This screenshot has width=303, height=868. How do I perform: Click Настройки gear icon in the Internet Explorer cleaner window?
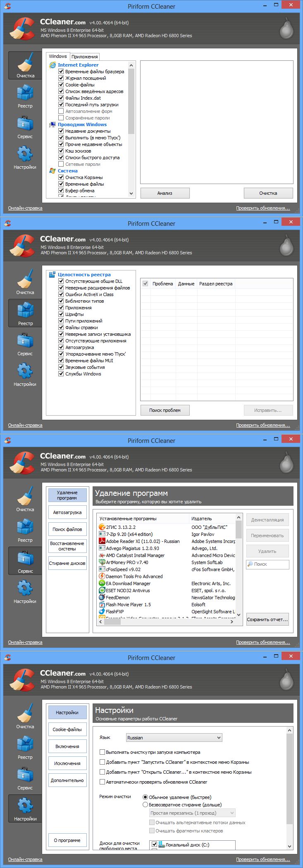tap(25, 154)
